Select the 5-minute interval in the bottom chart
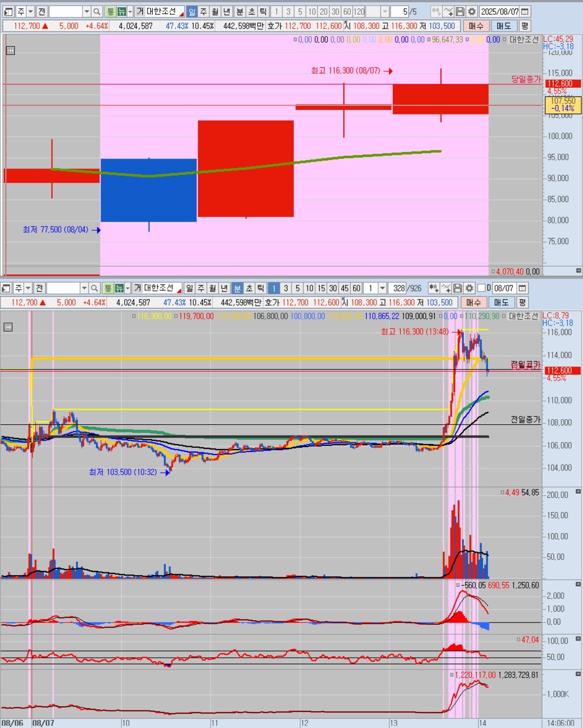Image resolution: width=583 pixels, height=728 pixels. pos(298,288)
